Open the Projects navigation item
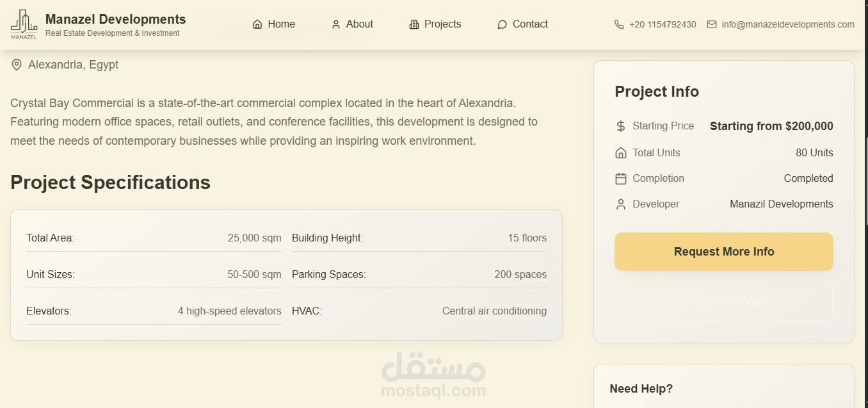Screen dimensions: 868x408 pyautogui.click(x=442, y=24)
